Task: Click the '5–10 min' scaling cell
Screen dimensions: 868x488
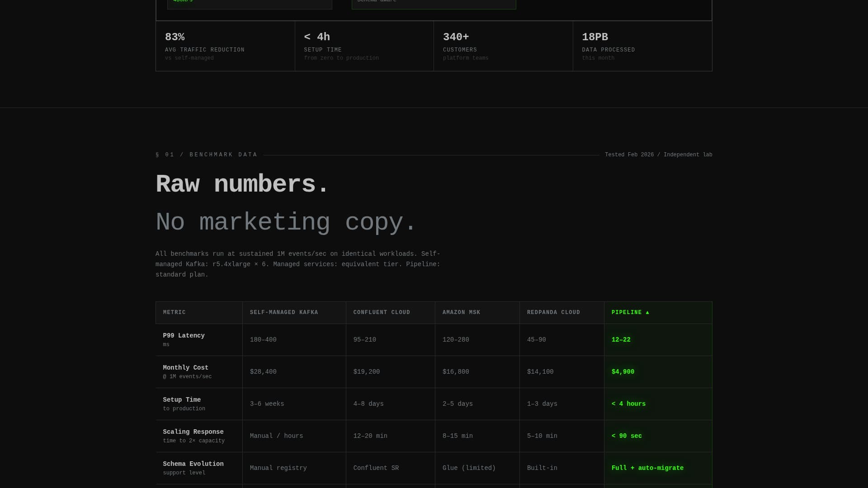Action: pyautogui.click(x=562, y=436)
